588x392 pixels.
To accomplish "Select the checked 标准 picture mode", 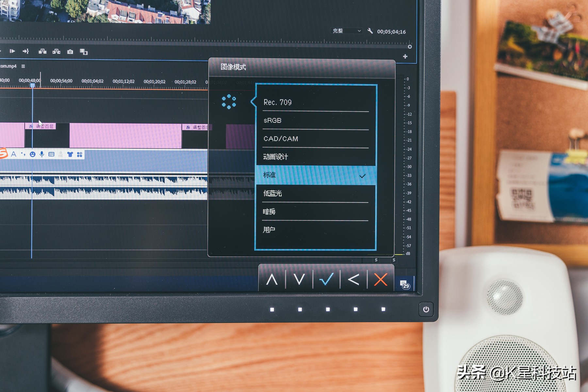I will pos(316,175).
